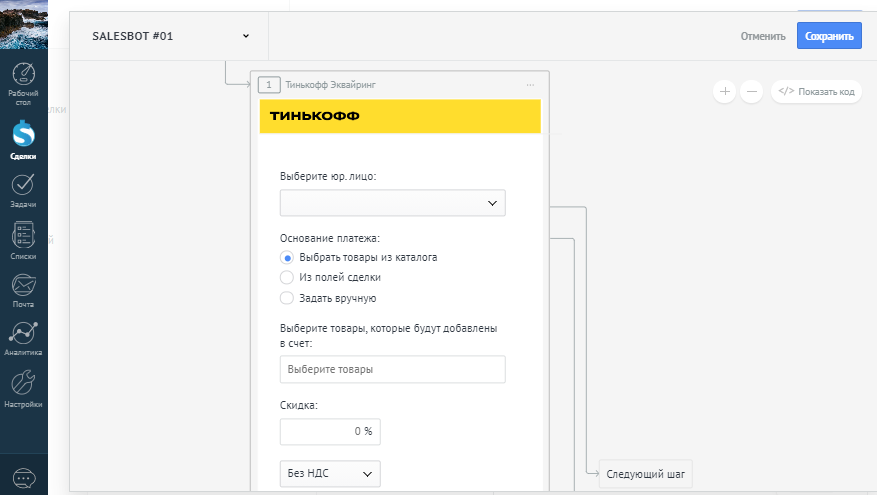Open the step options ellipsis menu
This screenshot has width=877, height=495.
[x=530, y=85]
